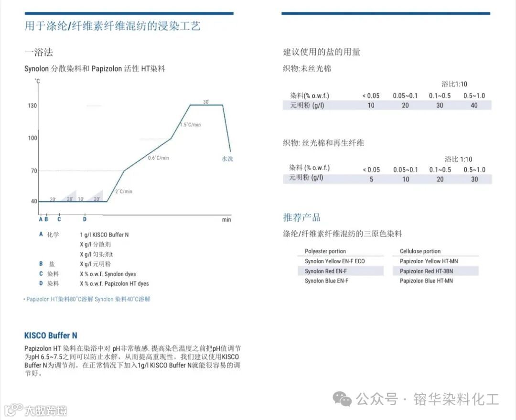The image size is (516, 420).
Task: Click 'Synolon Yellow EN-F ECO'
Action: point(334,261)
